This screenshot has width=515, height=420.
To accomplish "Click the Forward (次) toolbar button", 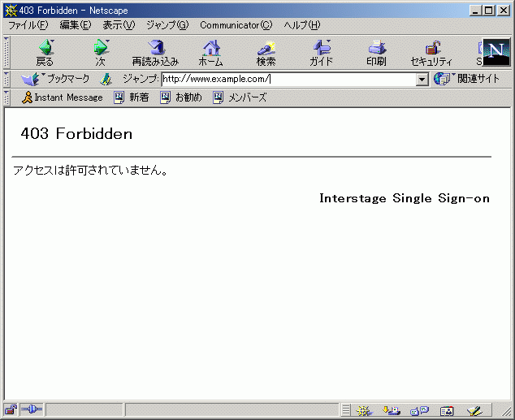I will point(100,53).
